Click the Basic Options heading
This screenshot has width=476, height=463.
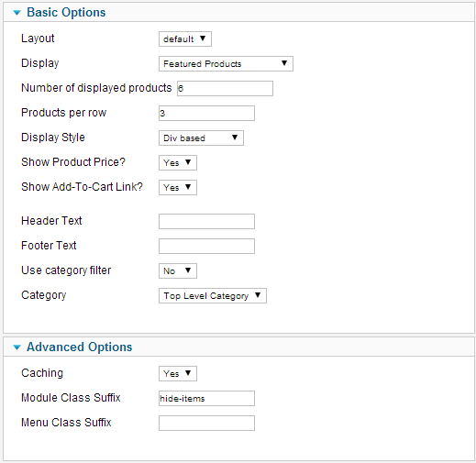click(x=66, y=13)
